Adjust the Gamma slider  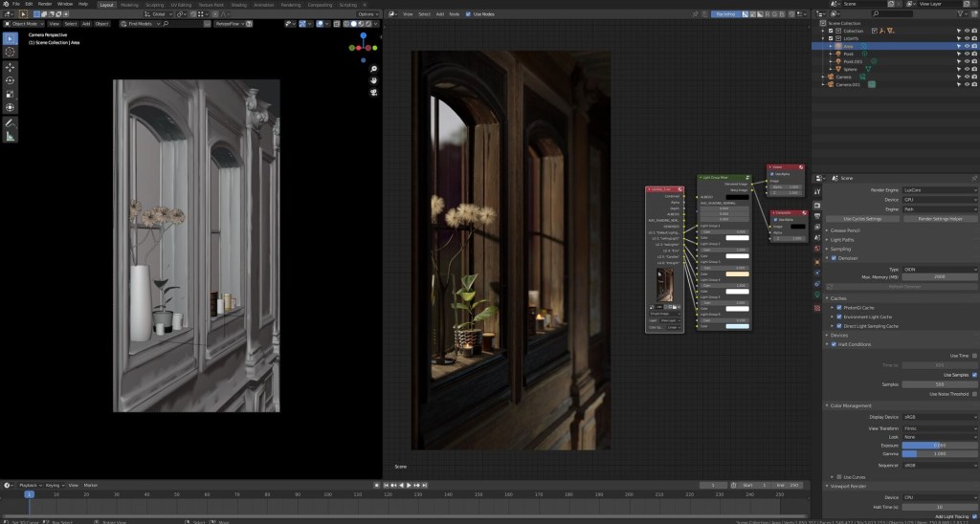(x=939, y=453)
